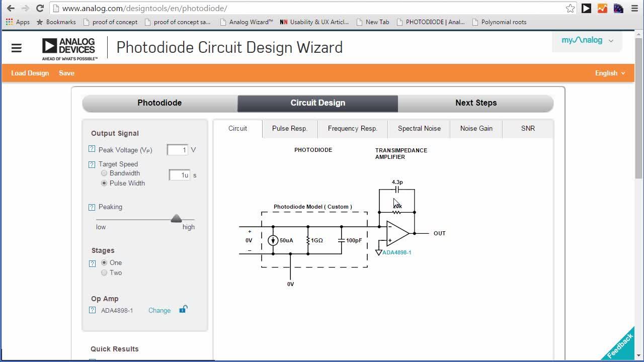The height and width of the screenshot is (362, 644).
Task: Expand the my/\nalog account dropdown
Action: (588, 40)
